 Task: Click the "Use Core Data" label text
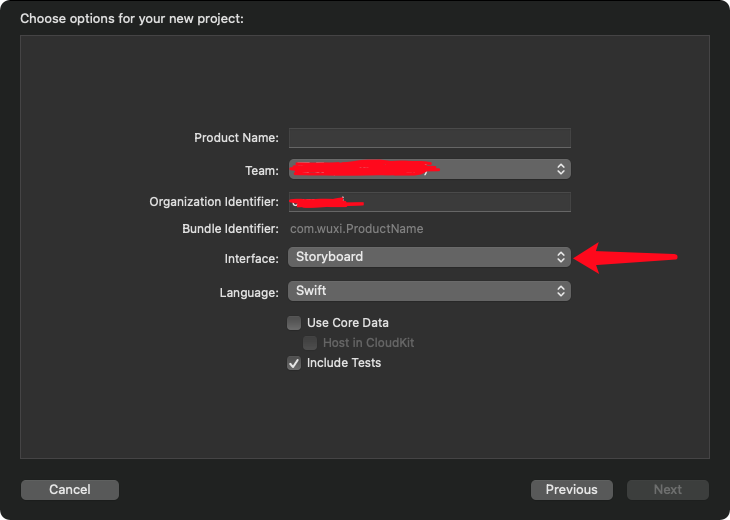coord(348,323)
